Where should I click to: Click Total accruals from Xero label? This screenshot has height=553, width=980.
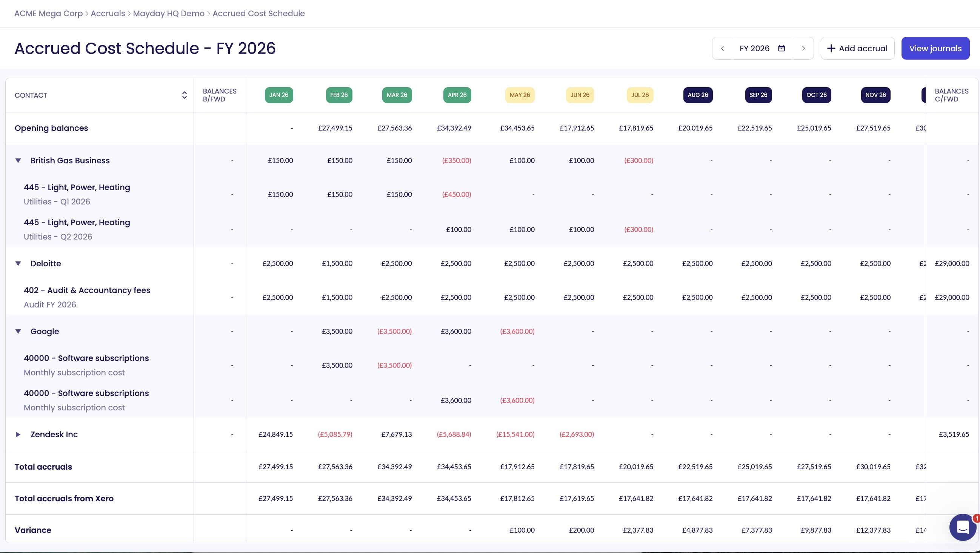[x=64, y=499]
